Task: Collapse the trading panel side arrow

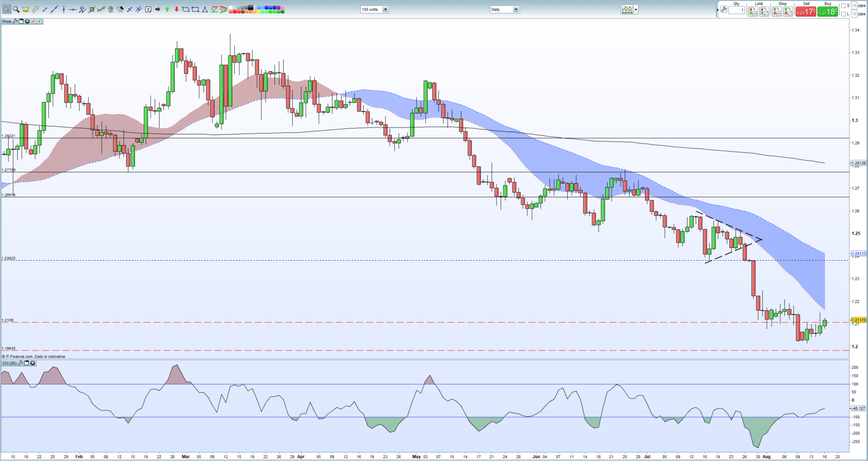Action: [x=717, y=10]
